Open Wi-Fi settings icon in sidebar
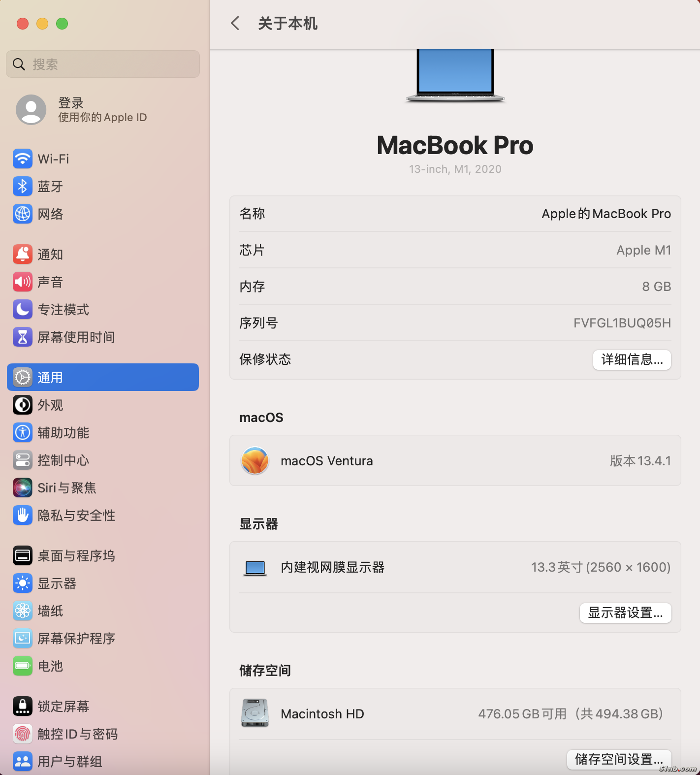700x775 pixels. 23,159
